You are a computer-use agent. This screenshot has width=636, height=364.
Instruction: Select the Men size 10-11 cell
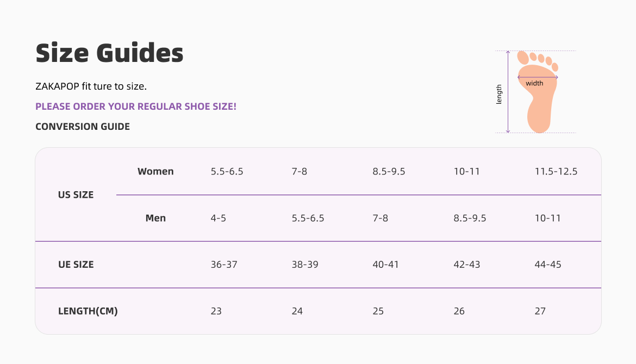547,218
